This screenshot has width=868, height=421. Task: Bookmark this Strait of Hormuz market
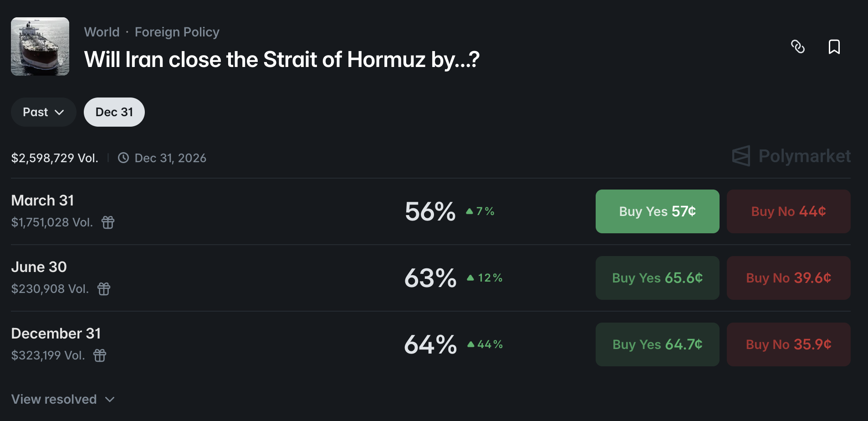coord(834,46)
